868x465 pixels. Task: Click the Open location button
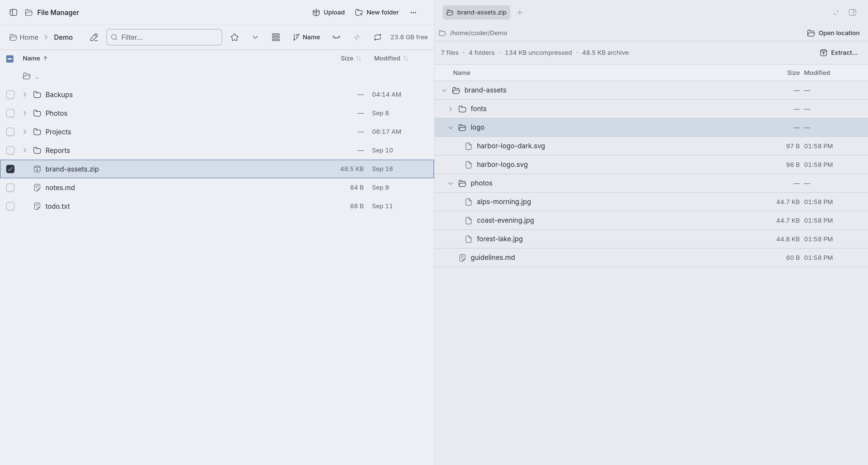(833, 33)
